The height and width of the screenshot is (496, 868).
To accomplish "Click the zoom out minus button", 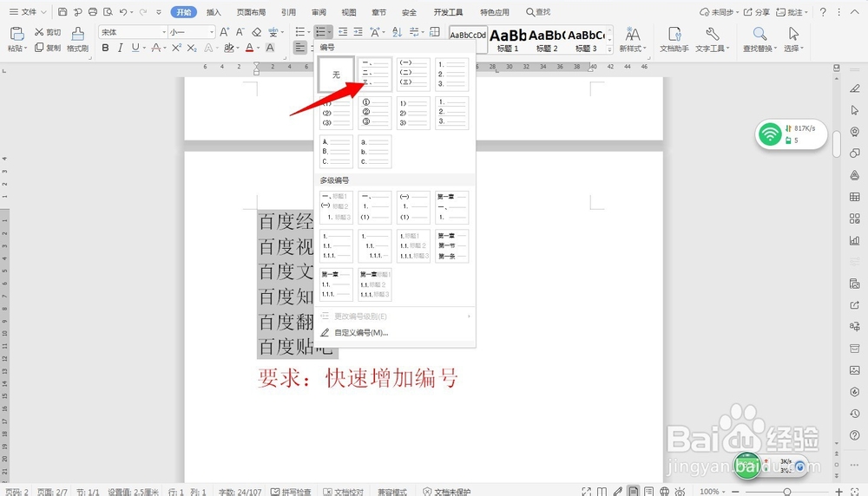I will (735, 491).
